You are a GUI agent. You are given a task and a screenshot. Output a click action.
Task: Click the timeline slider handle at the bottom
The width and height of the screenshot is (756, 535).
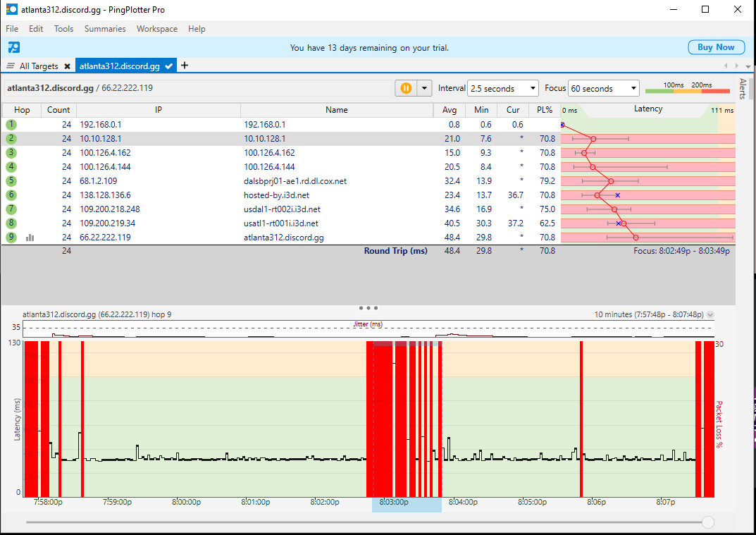click(x=708, y=522)
